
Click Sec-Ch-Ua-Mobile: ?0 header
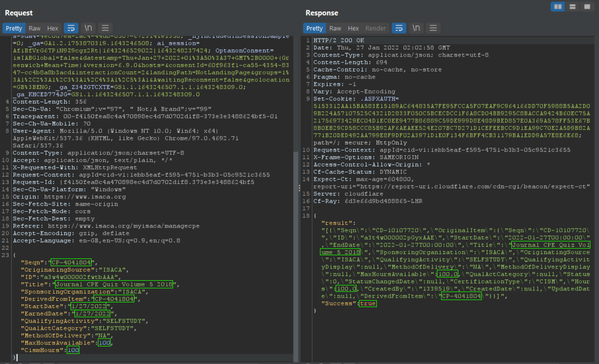52,124
